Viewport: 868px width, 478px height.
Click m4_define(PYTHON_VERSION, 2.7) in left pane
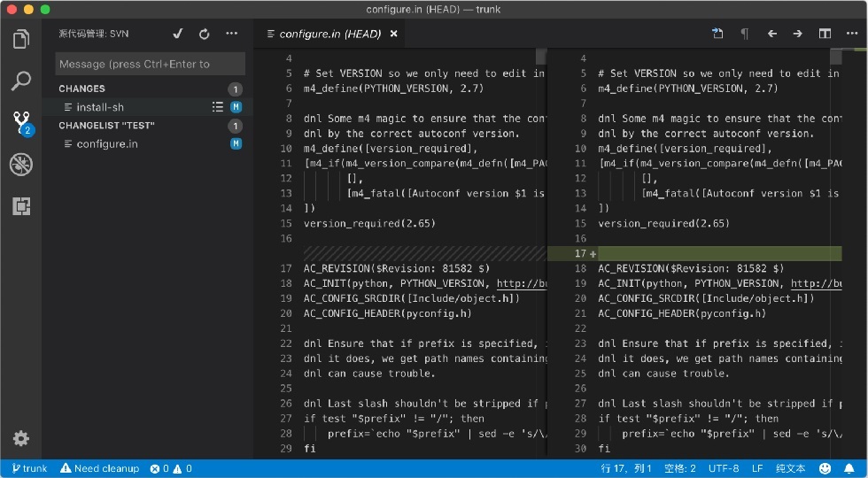[393, 89]
